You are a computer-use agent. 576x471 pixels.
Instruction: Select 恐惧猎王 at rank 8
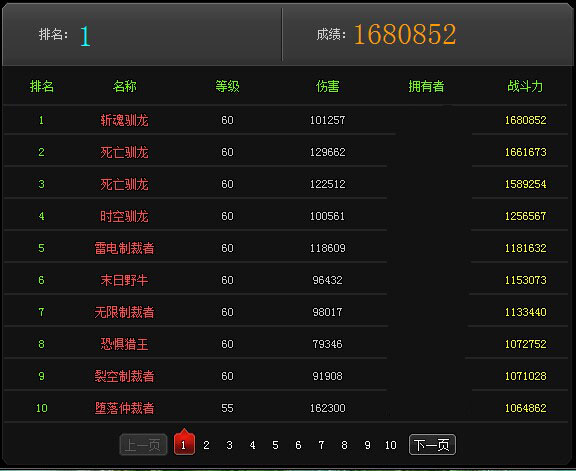[x=124, y=344]
